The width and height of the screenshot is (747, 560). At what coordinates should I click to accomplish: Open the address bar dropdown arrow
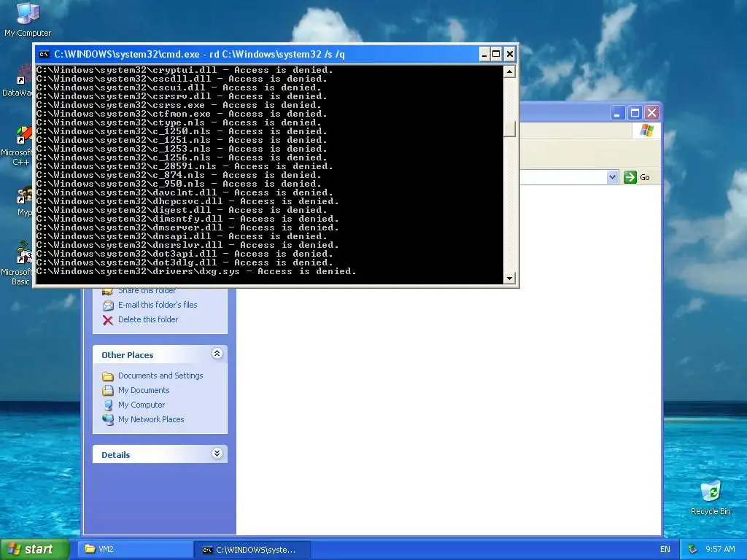(612, 177)
